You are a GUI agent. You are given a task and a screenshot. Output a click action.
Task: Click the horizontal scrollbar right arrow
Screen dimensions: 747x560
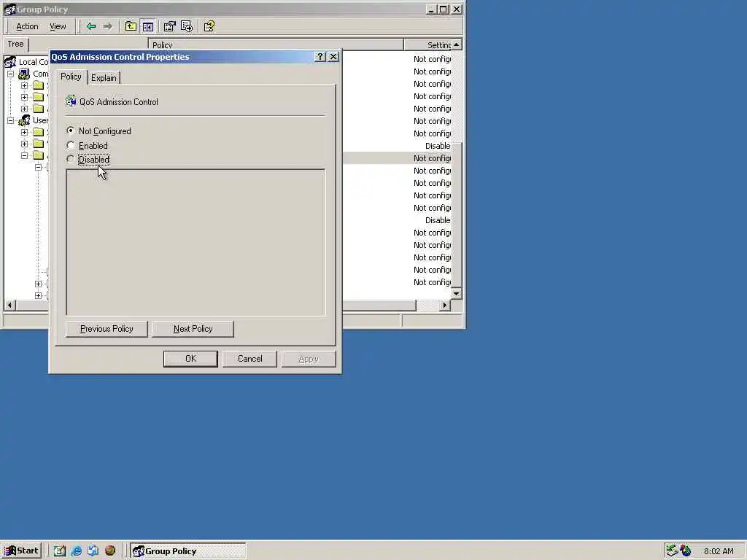(x=445, y=306)
